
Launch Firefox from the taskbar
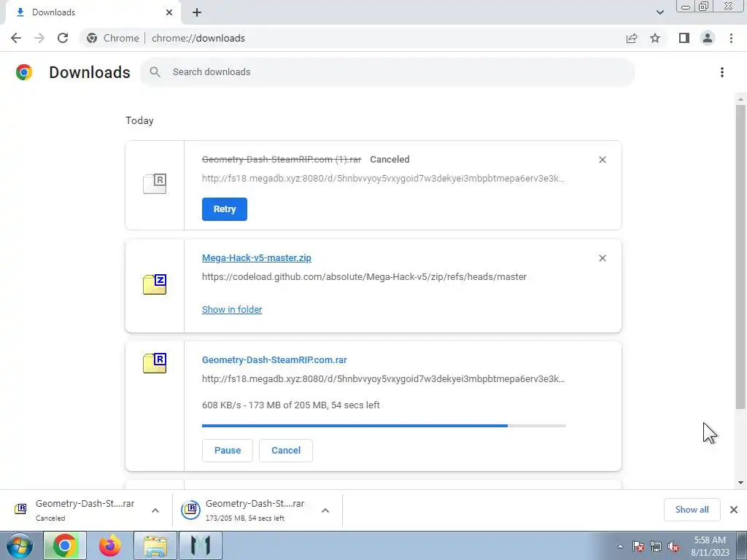[x=109, y=545]
